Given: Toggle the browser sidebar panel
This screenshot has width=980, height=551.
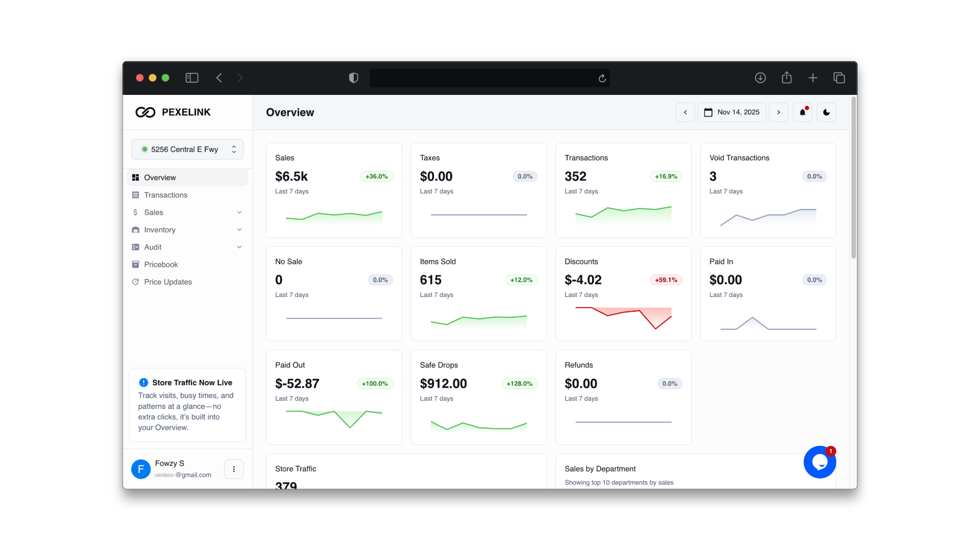Looking at the screenshot, I should (191, 78).
